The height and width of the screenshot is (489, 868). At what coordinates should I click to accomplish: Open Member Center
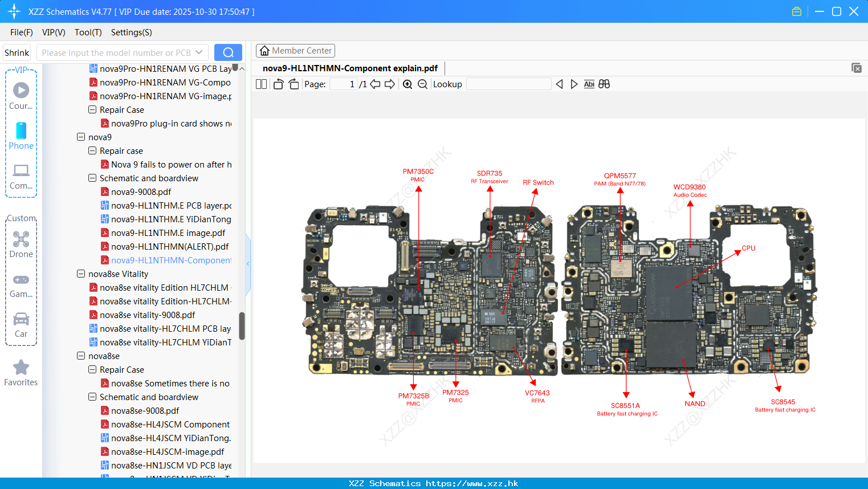(x=295, y=51)
